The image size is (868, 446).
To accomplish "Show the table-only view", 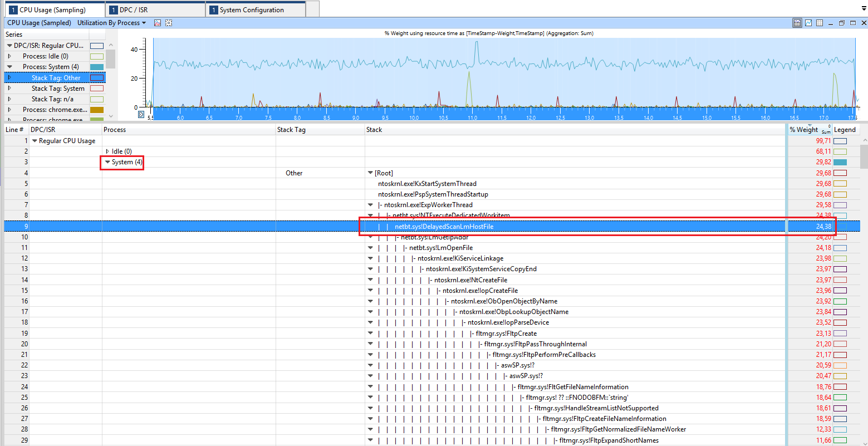I will tap(820, 23).
